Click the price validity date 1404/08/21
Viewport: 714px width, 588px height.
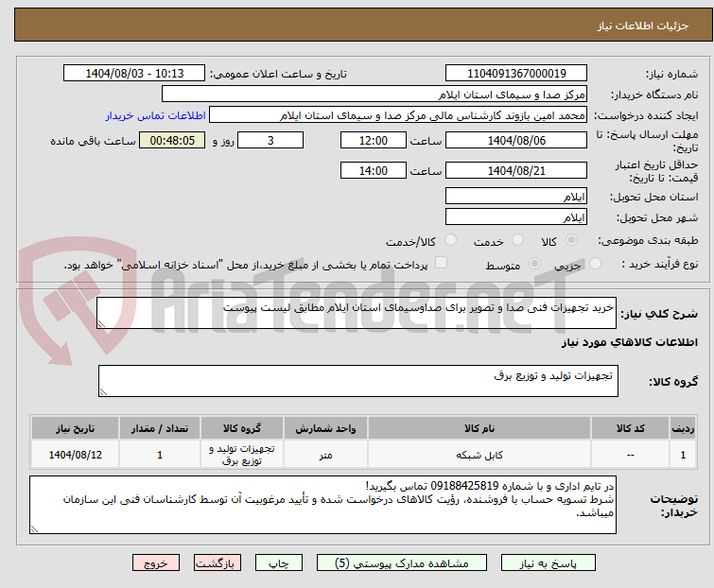tap(516, 170)
